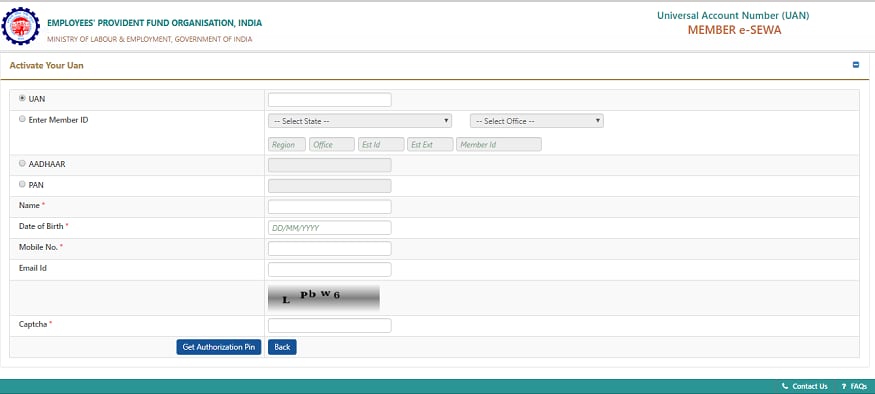
Task: Click the Region field
Action: [x=287, y=145]
